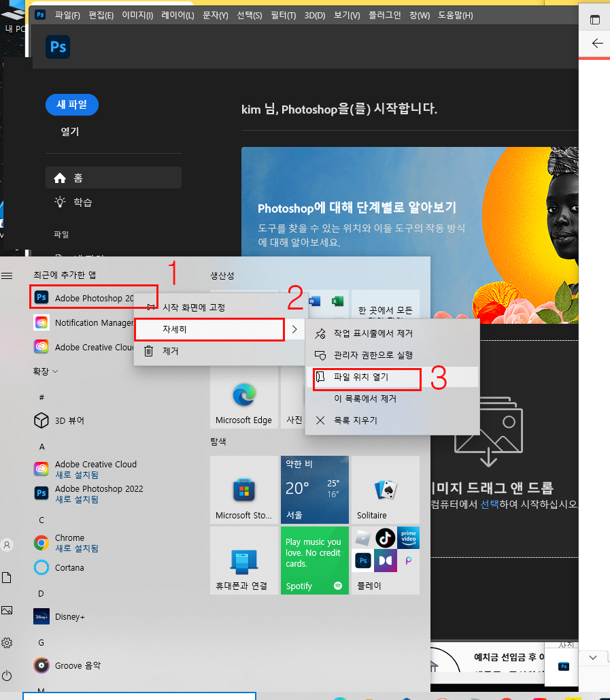This screenshot has width=610, height=700.
Task: Click the taskbar search box
Action: [139, 696]
